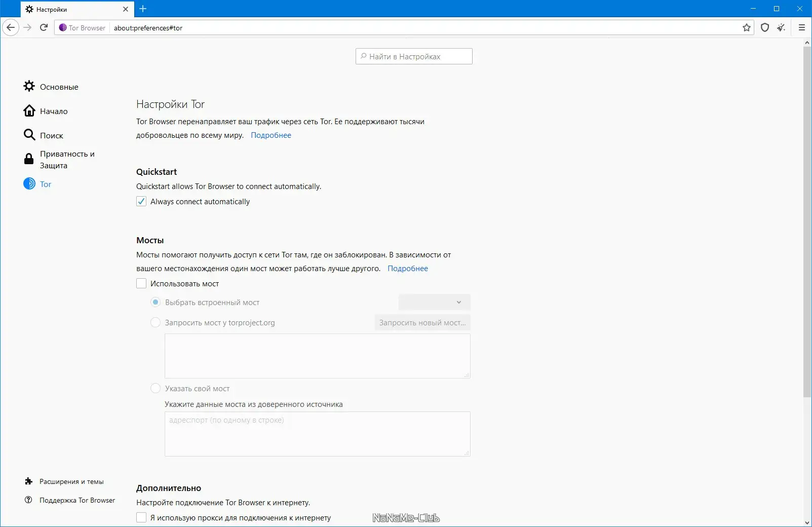This screenshot has height=527, width=812.
Task: Click the requested bridge text area
Action: tap(318, 356)
